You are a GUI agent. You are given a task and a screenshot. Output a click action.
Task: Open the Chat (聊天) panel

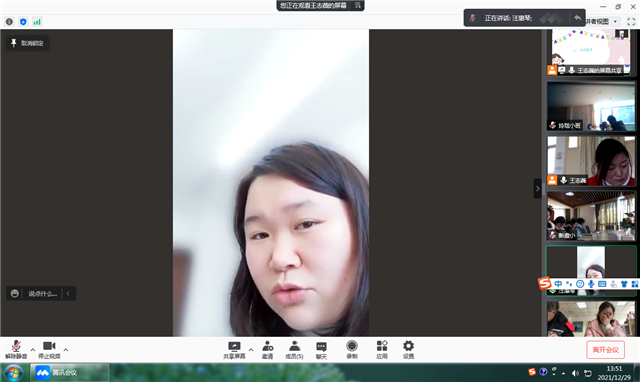[322, 350]
